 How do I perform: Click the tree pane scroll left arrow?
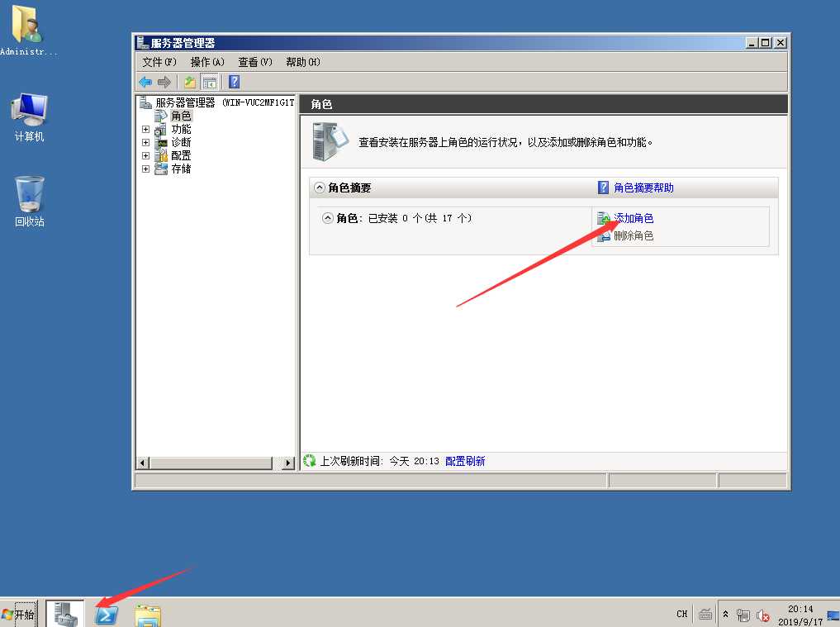(143, 463)
